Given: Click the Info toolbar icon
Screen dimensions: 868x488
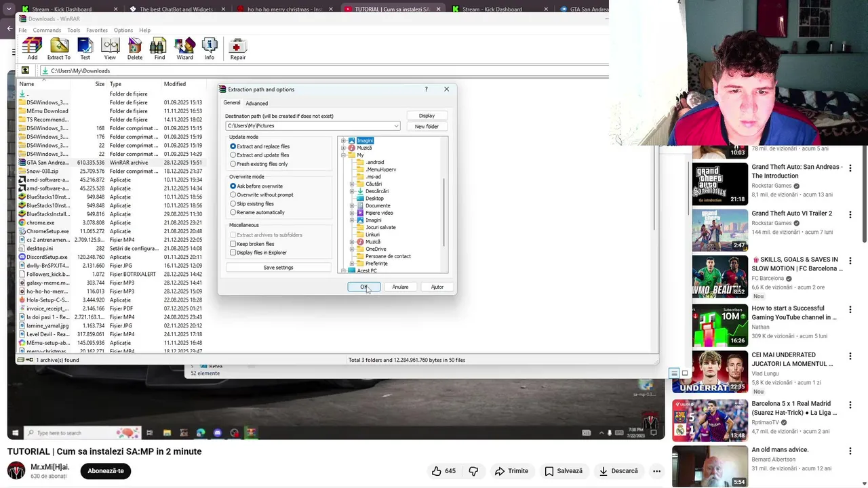Looking at the screenshot, I should tap(210, 49).
